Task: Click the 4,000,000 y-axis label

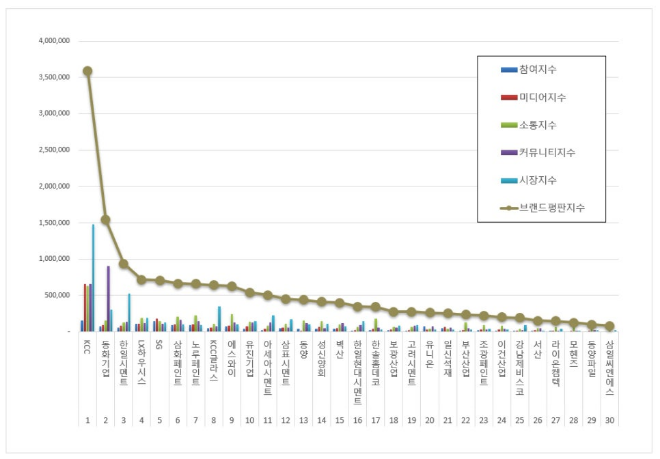Action: coord(50,41)
